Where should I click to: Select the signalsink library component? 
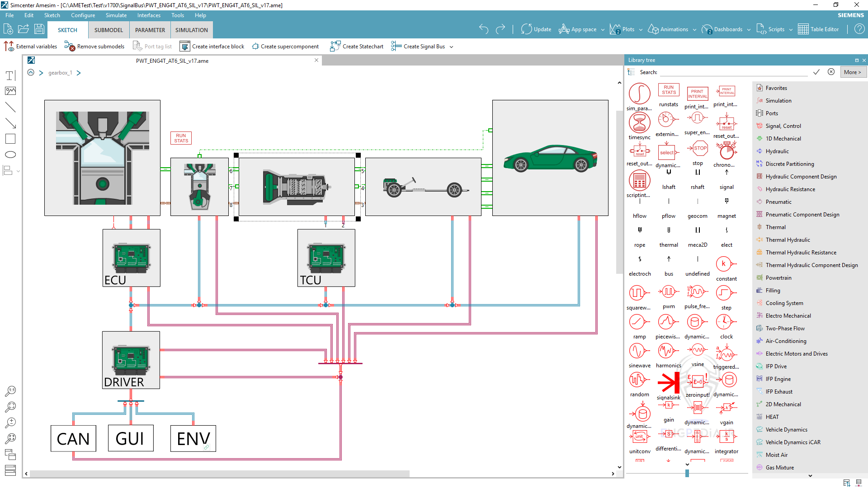click(x=669, y=383)
